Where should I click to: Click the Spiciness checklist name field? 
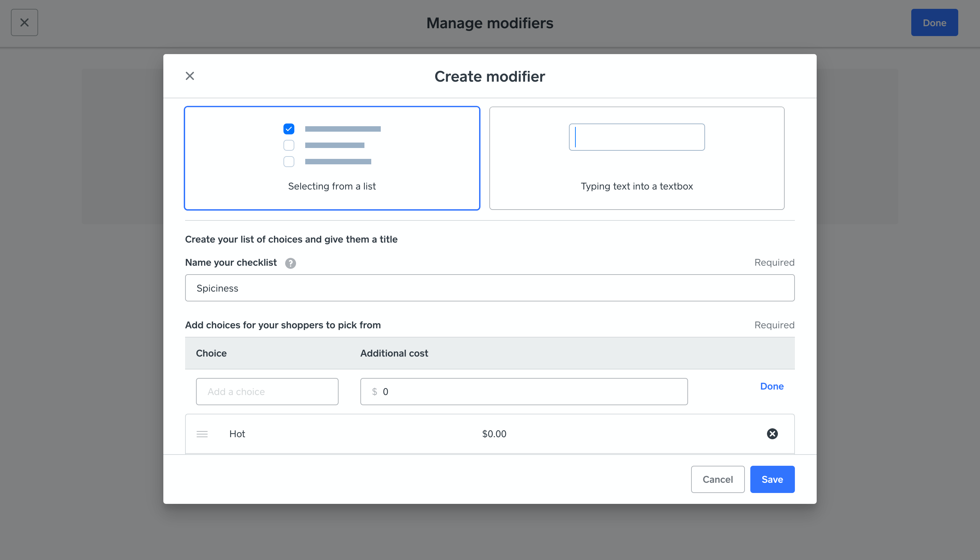point(489,288)
